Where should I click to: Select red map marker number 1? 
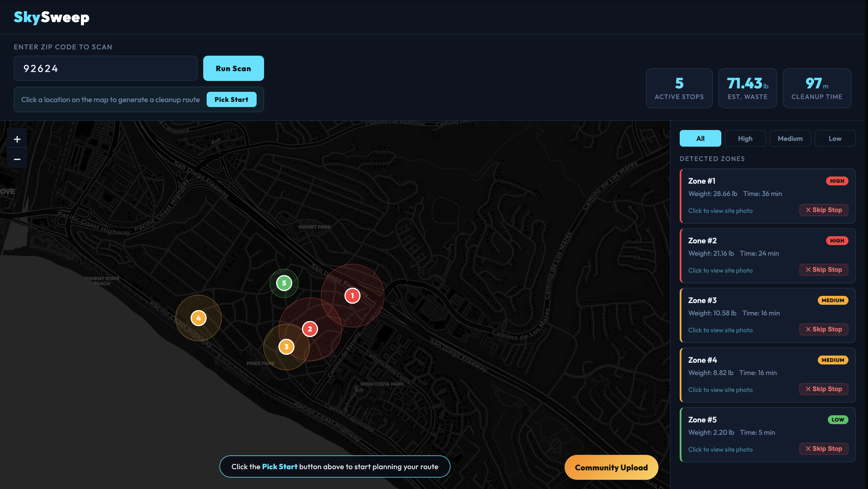[x=352, y=296]
